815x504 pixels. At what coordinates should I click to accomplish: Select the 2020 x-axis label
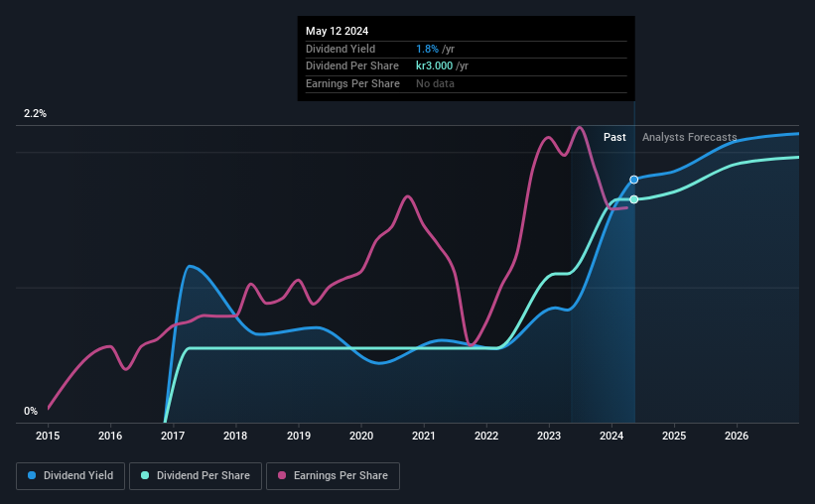tap(361, 436)
